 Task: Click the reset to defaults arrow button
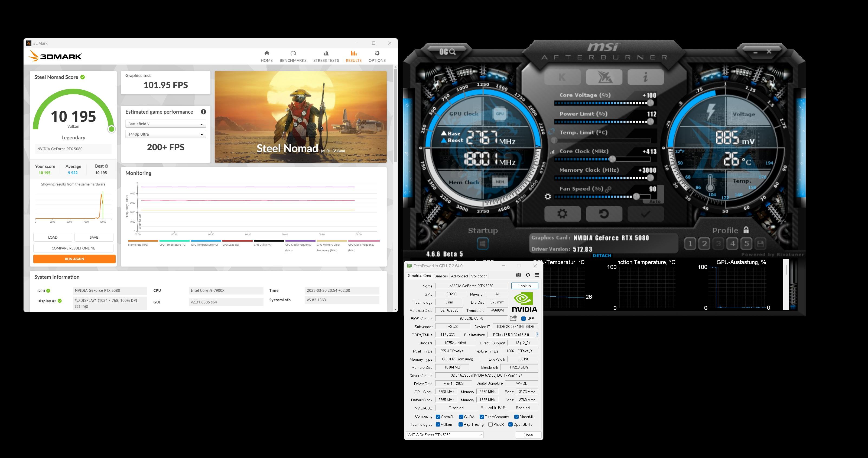(604, 214)
